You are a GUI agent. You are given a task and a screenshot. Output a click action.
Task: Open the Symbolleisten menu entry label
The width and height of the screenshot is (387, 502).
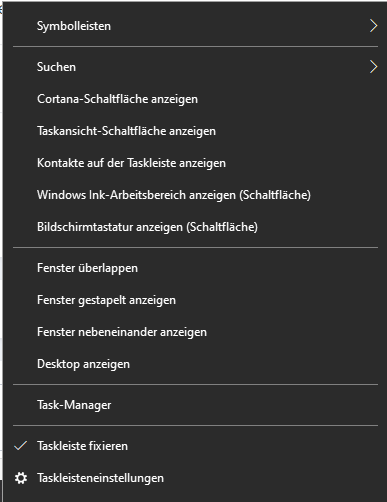tap(74, 26)
